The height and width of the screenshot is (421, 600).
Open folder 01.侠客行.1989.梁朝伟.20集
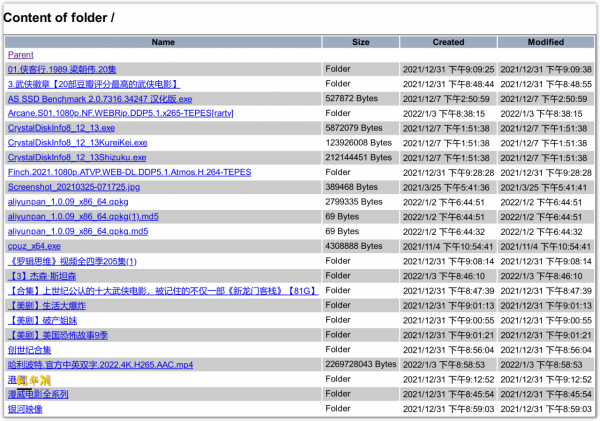click(63, 70)
